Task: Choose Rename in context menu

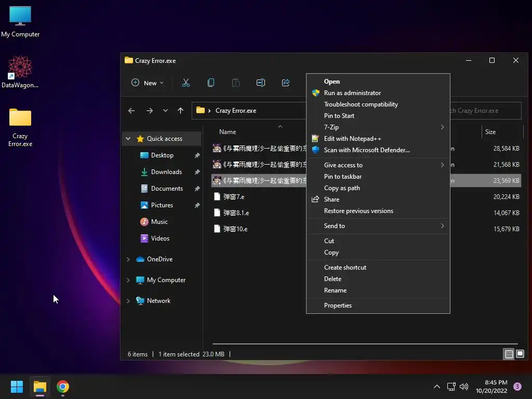Action: [x=378, y=290]
